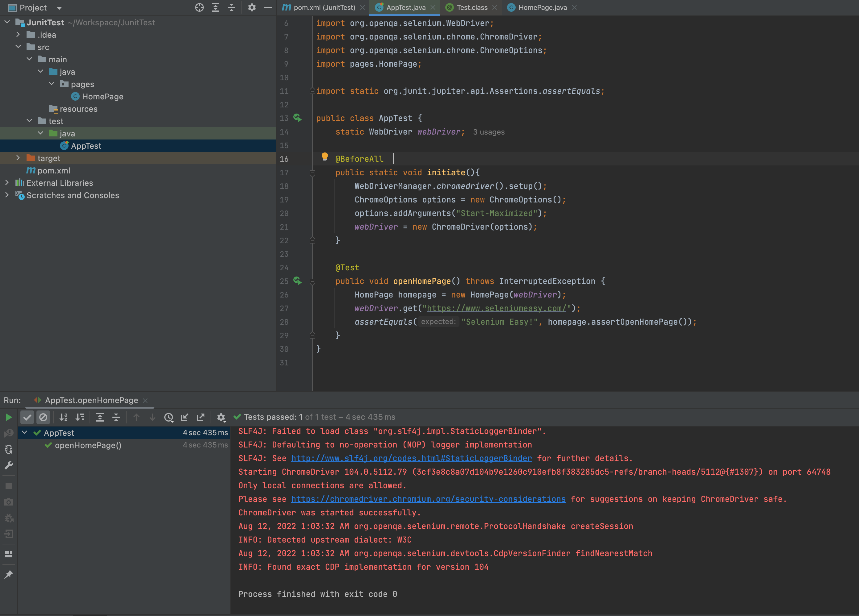Click run gutter icon beside class AppTest
Viewport: 859px width, 616px height.
(x=297, y=118)
